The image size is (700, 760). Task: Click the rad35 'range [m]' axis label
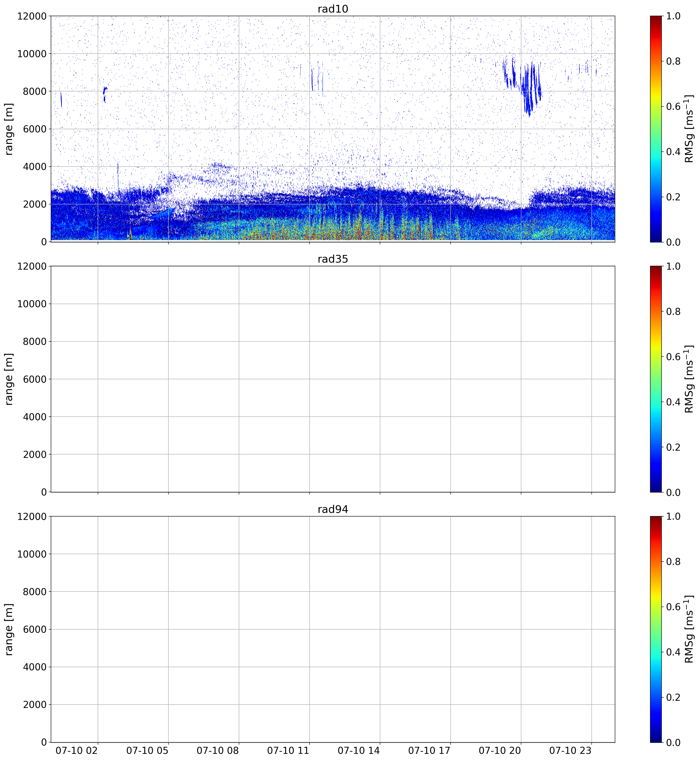9,379
